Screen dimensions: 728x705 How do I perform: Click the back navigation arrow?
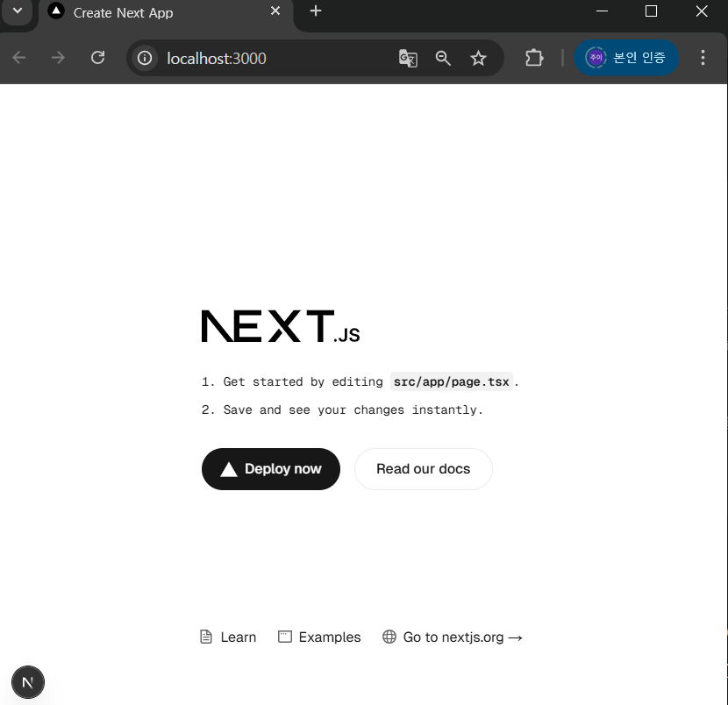[19, 58]
